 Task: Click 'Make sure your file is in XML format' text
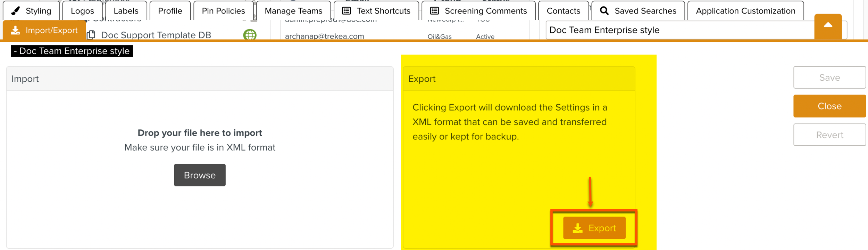pos(200,147)
